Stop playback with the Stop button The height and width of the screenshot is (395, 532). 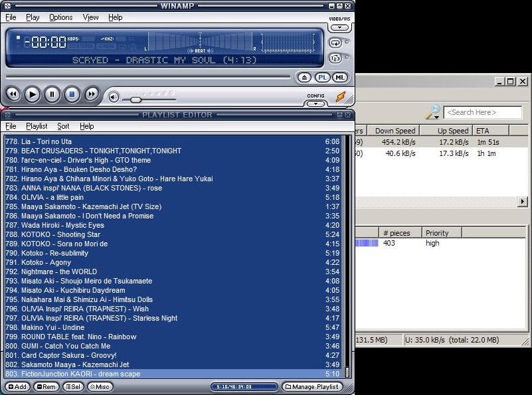[72, 94]
